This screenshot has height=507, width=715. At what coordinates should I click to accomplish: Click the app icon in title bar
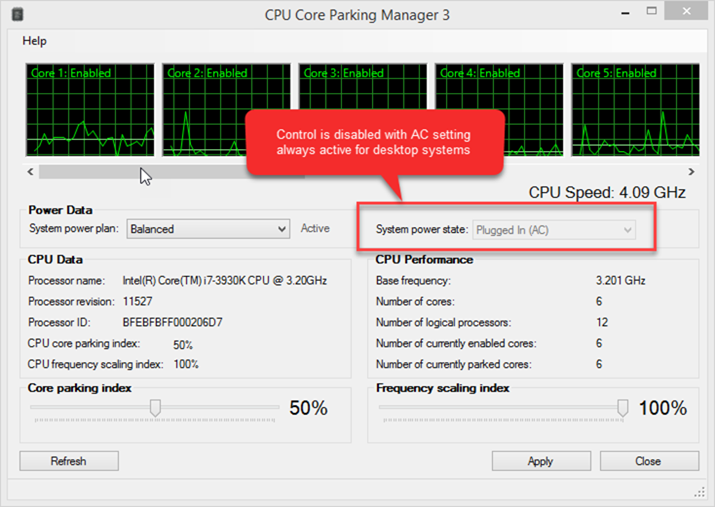tap(17, 15)
